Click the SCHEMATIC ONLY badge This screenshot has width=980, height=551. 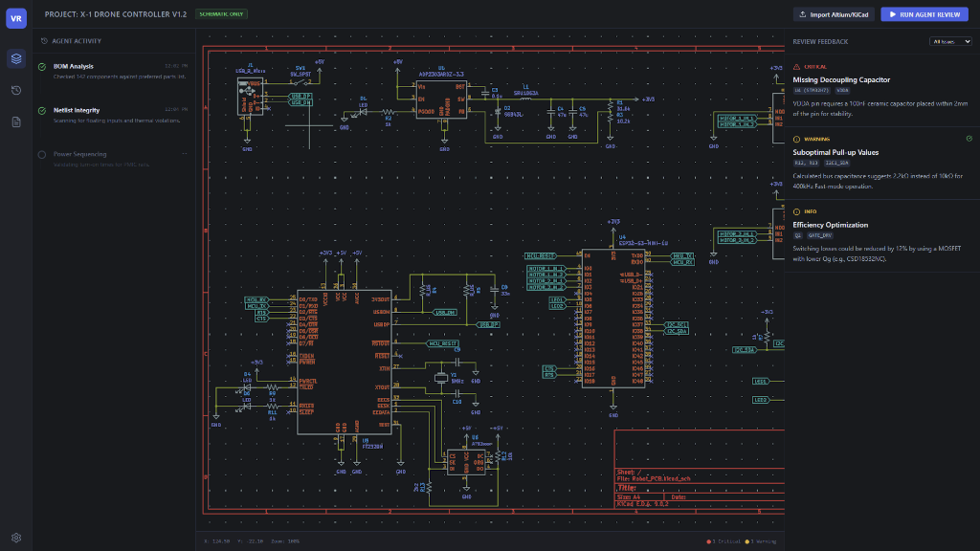[x=221, y=13]
